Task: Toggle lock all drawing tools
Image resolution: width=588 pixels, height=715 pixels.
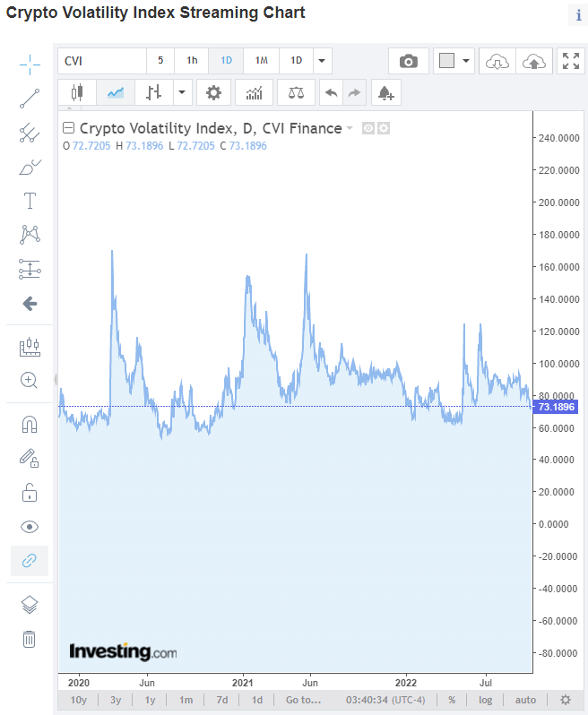Action: [30, 493]
